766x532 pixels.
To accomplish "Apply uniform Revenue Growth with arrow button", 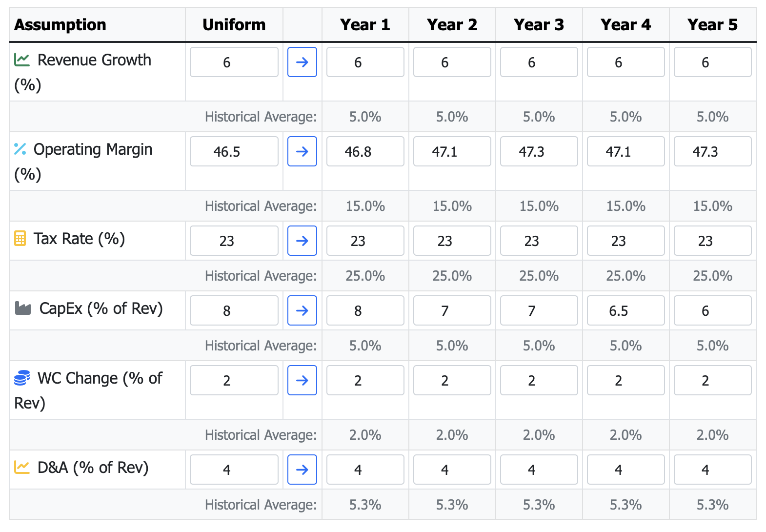I will (302, 62).
